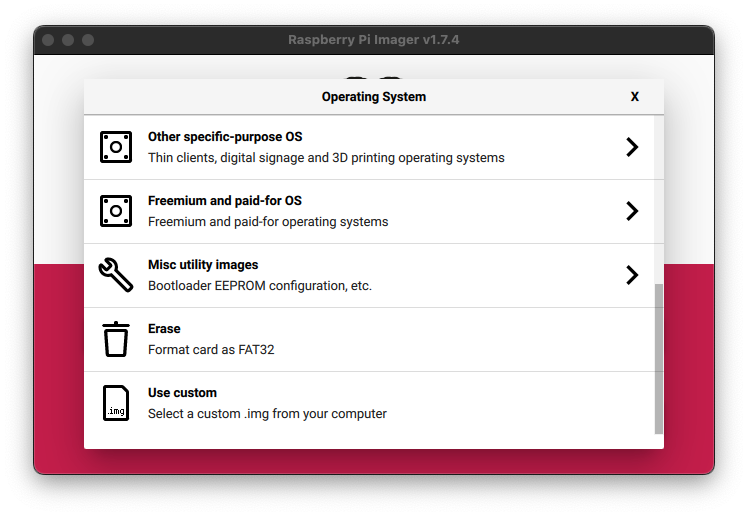Image resolution: width=748 pixels, height=516 pixels.
Task: Click the OS list vertical scrollbar thumb
Action: 658,358
